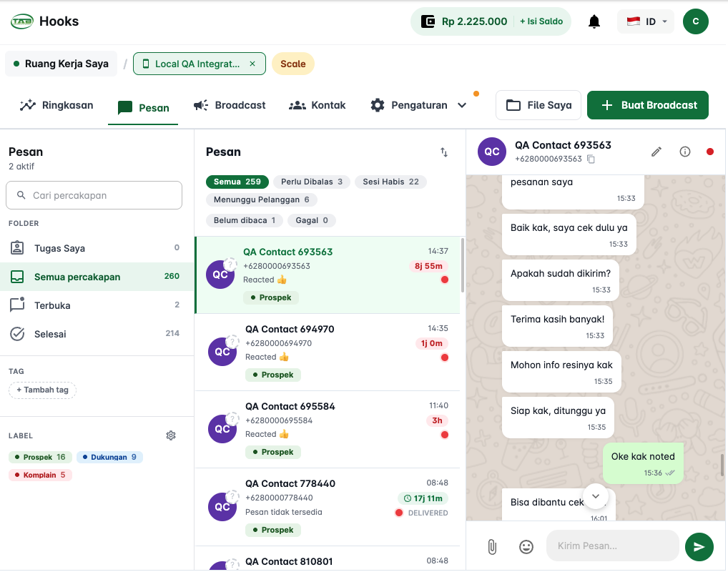The width and height of the screenshot is (728, 572).
Task: Click Buat Broadcast button
Action: click(648, 105)
